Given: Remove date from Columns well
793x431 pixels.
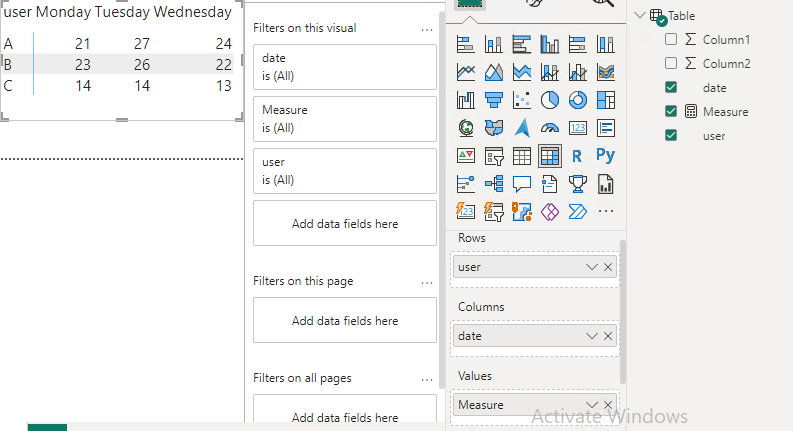Looking at the screenshot, I should (608, 336).
